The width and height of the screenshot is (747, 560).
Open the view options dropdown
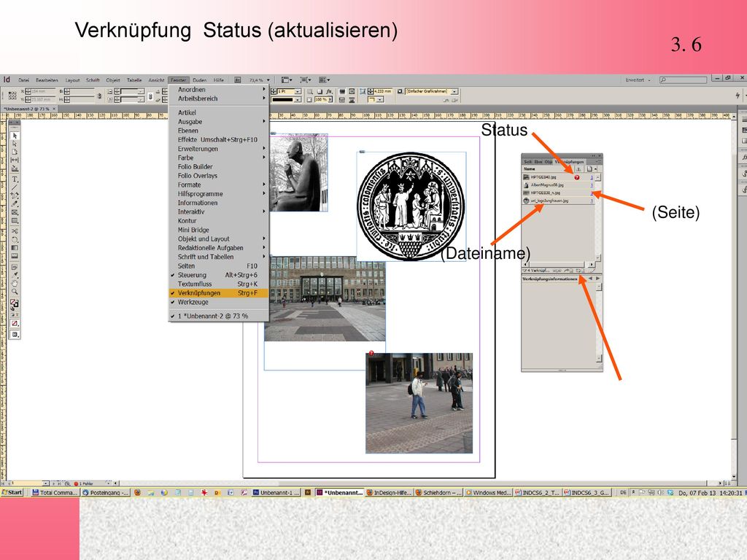[287, 80]
